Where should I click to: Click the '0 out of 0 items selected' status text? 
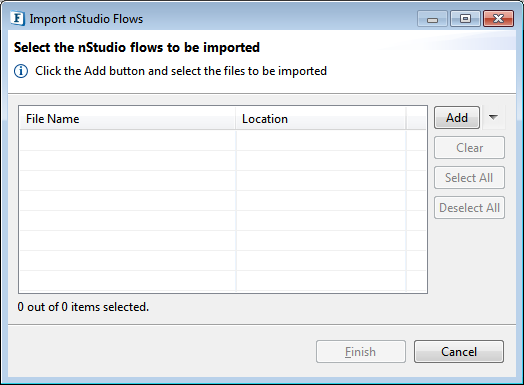[x=83, y=307]
